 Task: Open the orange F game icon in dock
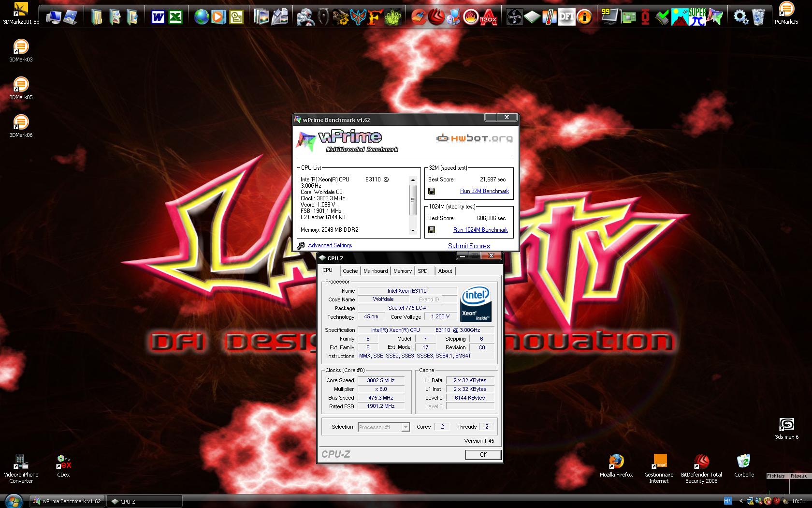point(375,17)
